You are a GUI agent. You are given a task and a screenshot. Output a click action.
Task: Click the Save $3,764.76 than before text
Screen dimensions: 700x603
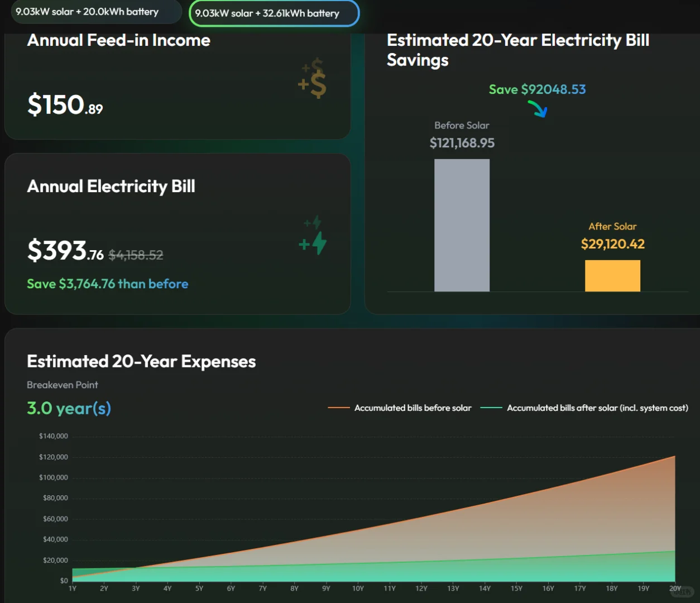tap(108, 284)
